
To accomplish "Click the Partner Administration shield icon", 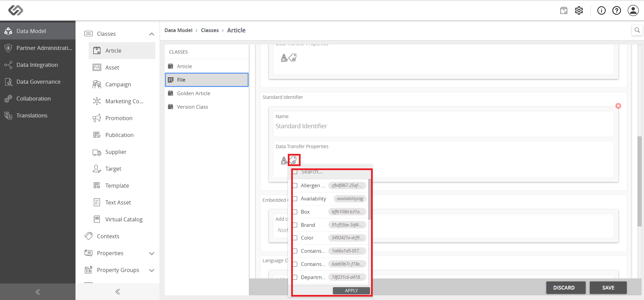I will coord(8,48).
